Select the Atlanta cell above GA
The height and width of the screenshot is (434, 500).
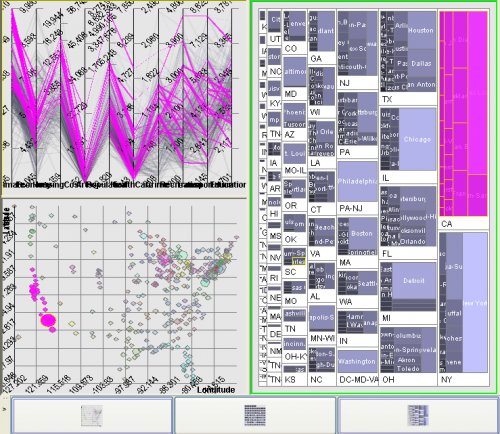[x=326, y=31]
